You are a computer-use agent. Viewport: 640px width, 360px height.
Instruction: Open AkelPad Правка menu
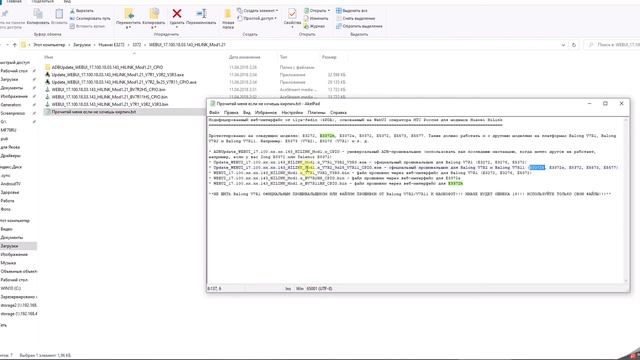tap(231, 113)
